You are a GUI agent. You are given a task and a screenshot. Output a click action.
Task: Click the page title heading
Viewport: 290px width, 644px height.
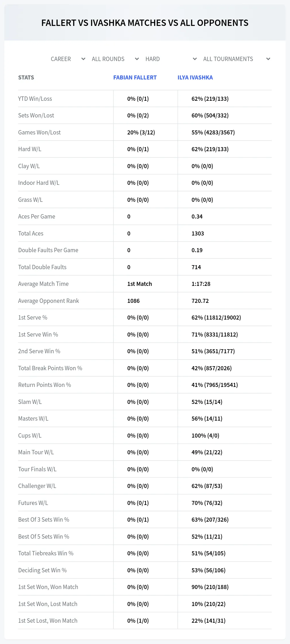click(x=145, y=23)
